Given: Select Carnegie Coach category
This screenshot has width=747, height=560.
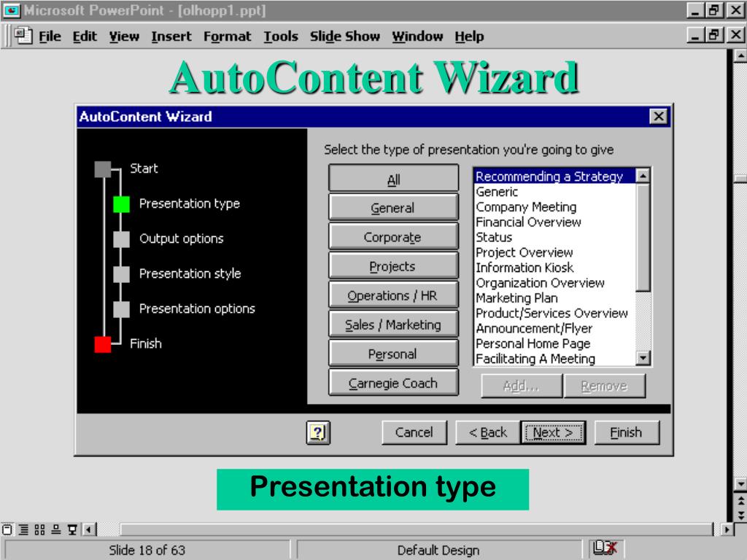Looking at the screenshot, I should click(x=393, y=383).
